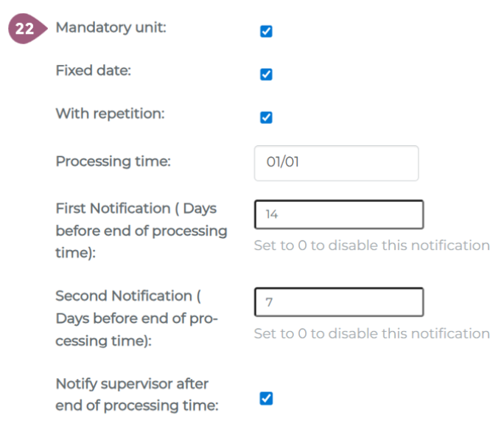Click the 01/01 value in Processing time
Image resolution: width=504 pixels, height=432 pixels.
[x=283, y=163]
